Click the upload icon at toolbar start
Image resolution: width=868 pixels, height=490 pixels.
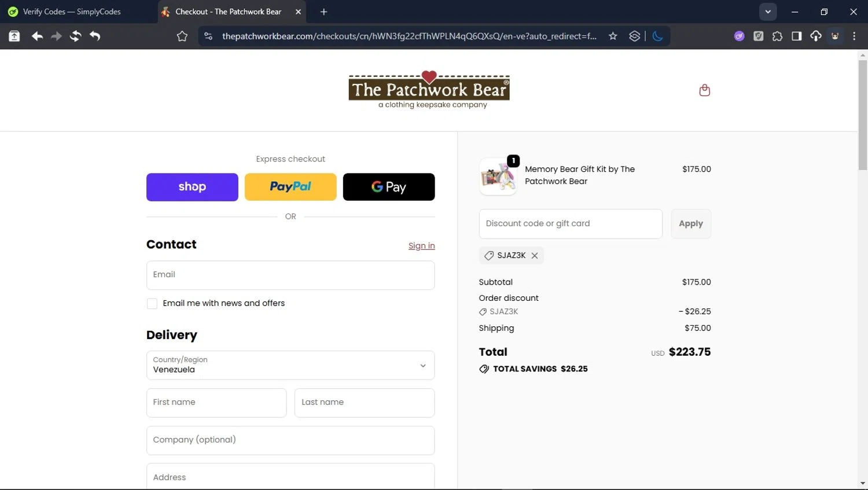pyautogui.click(x=14, y=36)
